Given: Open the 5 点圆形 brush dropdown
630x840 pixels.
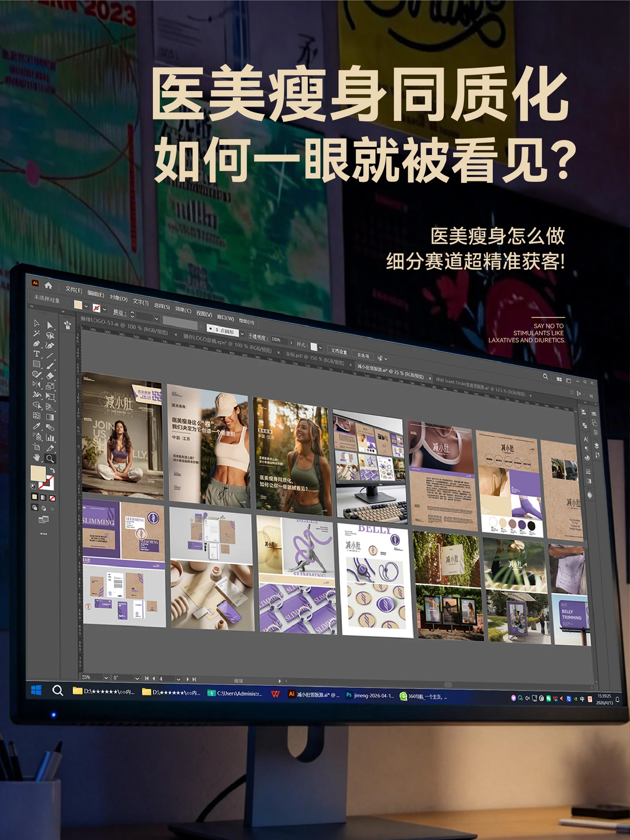Looking at the screenshot, I should tap(242, 334).
